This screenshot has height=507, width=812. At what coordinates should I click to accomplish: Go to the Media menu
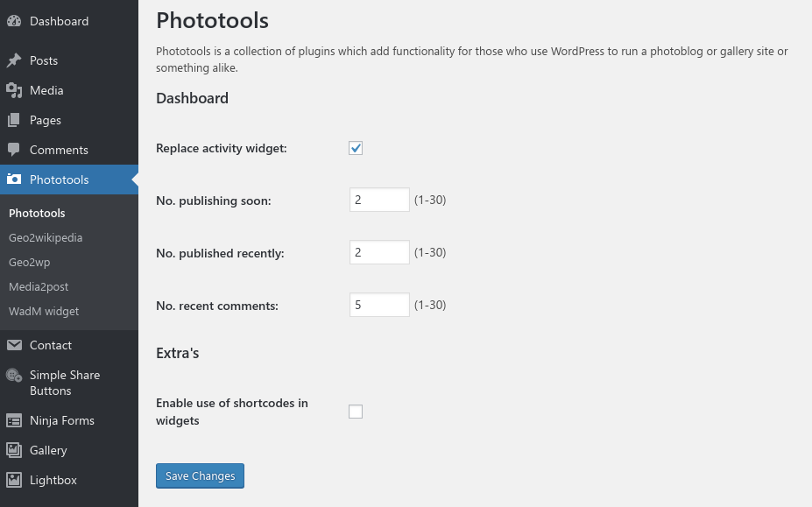click(x=69, y=90)
